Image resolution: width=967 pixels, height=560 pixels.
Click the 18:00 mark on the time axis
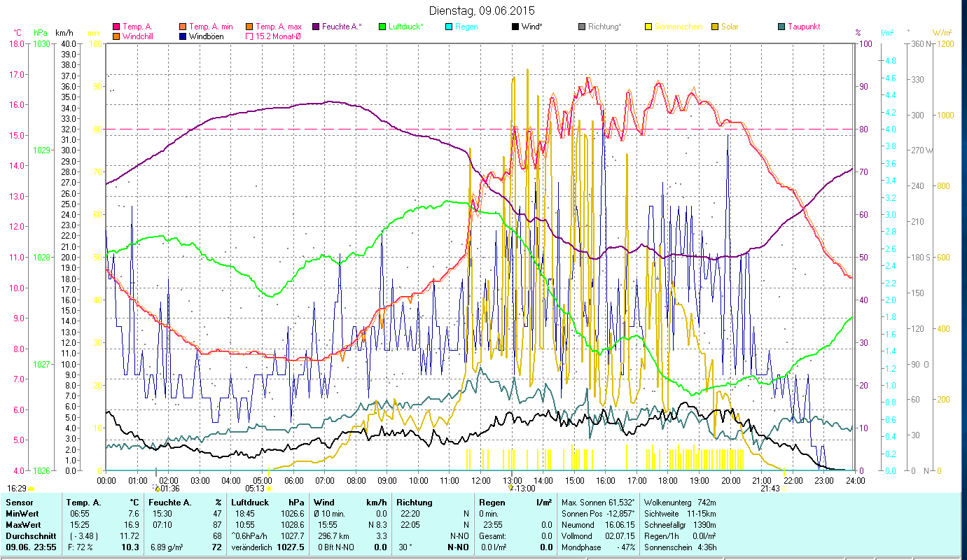pyautogui.click(x=668, y=480)
